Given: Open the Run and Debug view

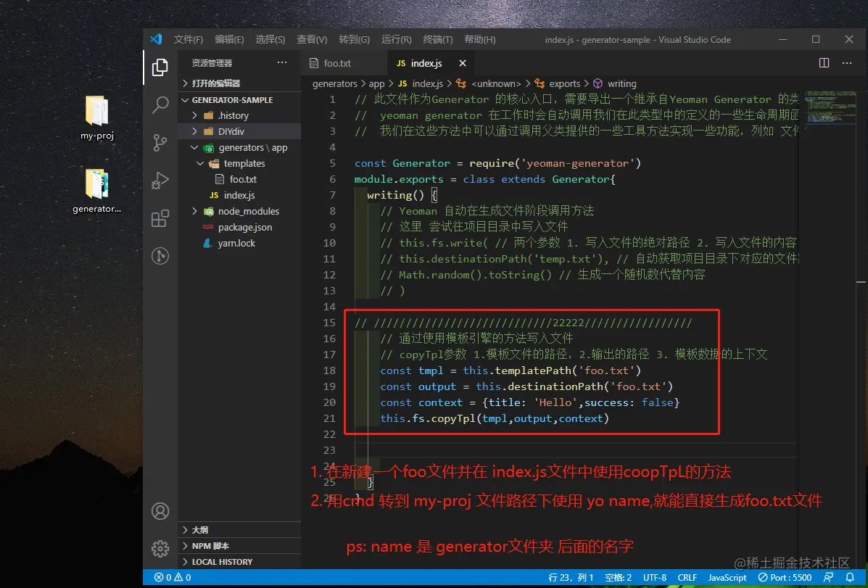Looking at the screenshot, I should 160,180.
